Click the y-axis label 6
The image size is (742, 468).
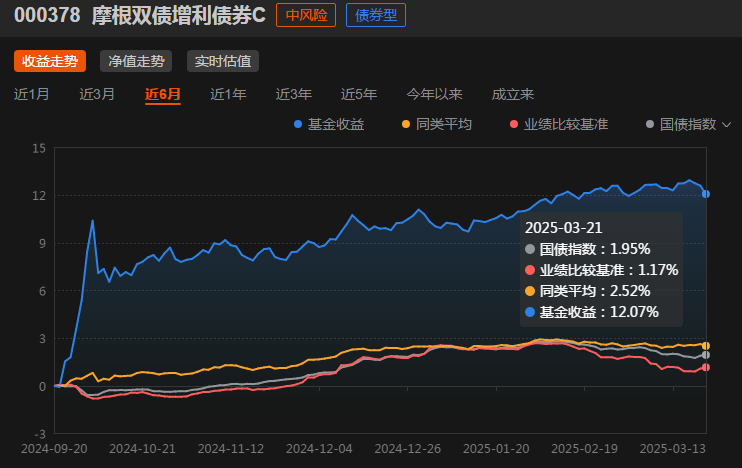pyautogui.click(x=43, y=291)
